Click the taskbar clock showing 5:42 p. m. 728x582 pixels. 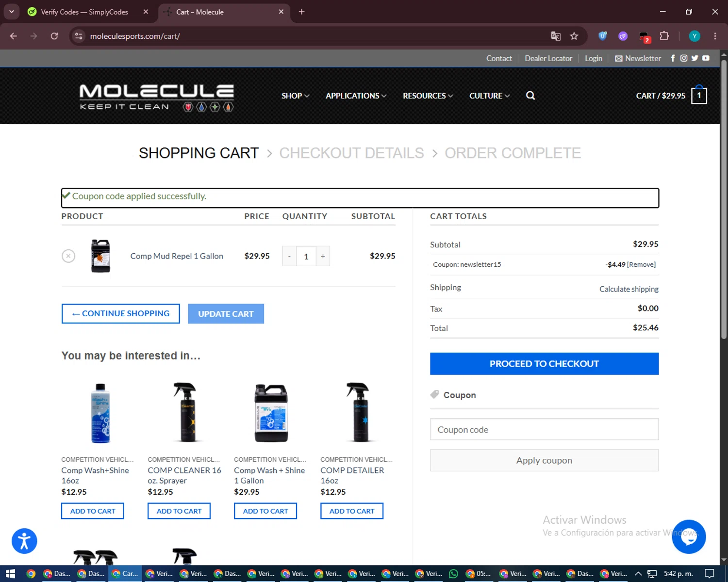(x=678, y=574)
